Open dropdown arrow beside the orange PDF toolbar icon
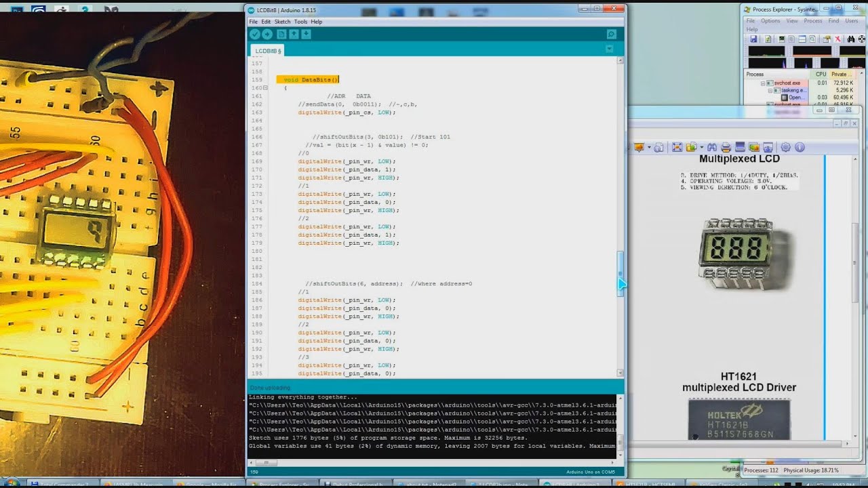Viewport: 868px width, 488px height. 649,147
